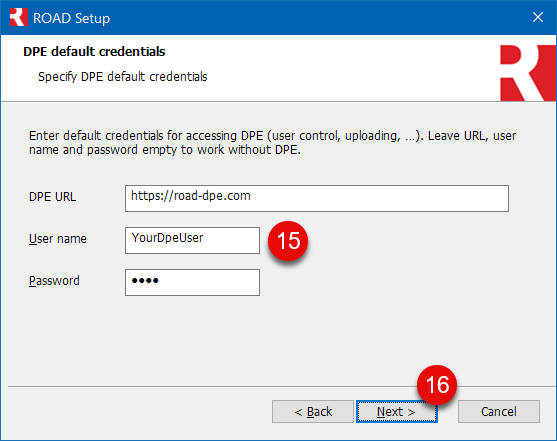Click the ROAD app icon in title bar
The height and width of the screenshot is (441, 557).
point(18,17)
